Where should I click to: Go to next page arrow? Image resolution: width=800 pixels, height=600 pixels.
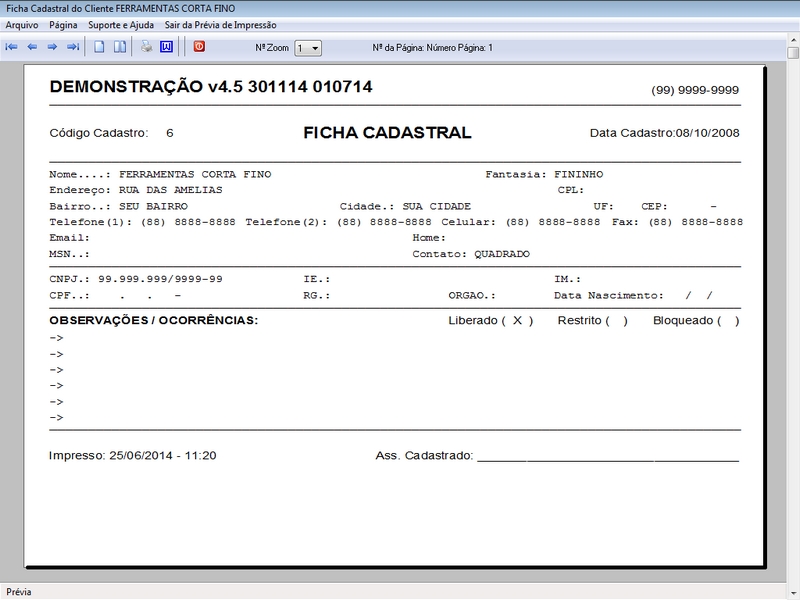(52, 47)
